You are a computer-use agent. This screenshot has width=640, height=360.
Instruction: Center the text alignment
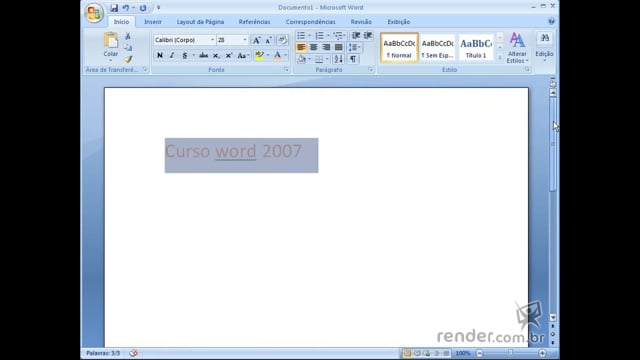[313, 48]
